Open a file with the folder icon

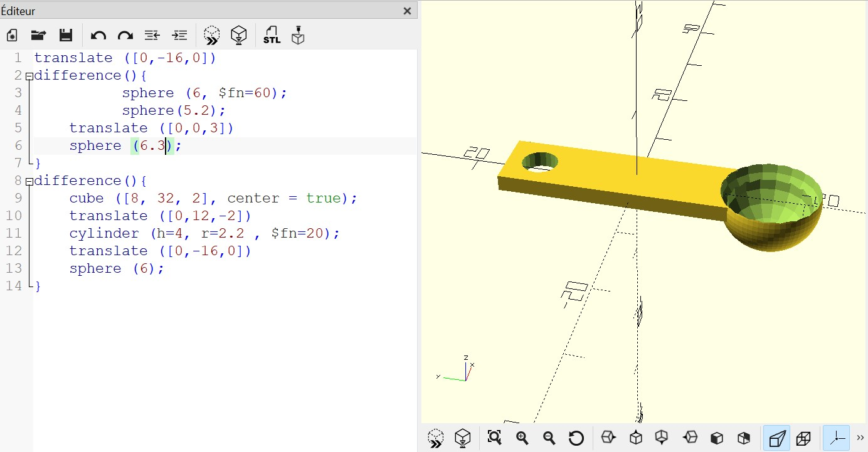click(39, 35)
